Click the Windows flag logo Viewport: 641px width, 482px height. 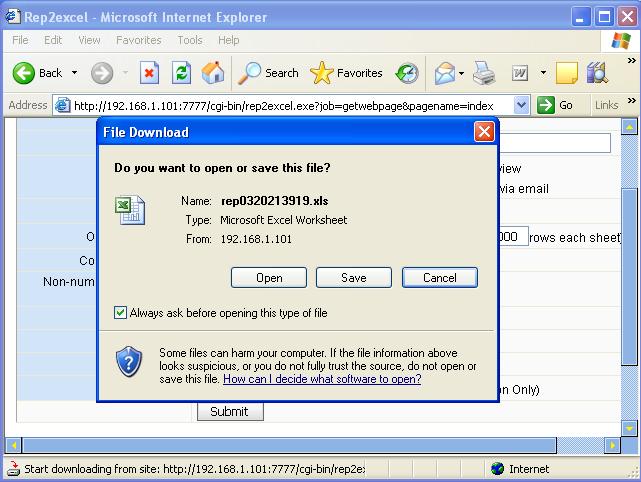click(621, 40)
